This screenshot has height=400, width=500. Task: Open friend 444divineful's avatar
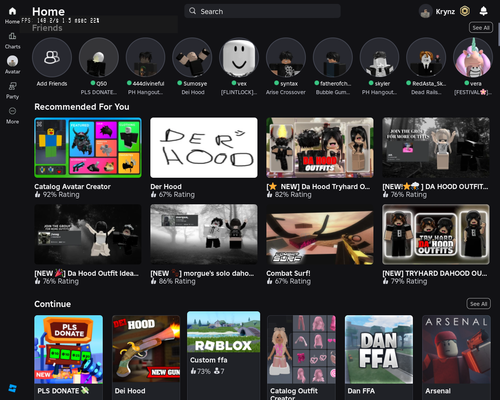[145, 57]
